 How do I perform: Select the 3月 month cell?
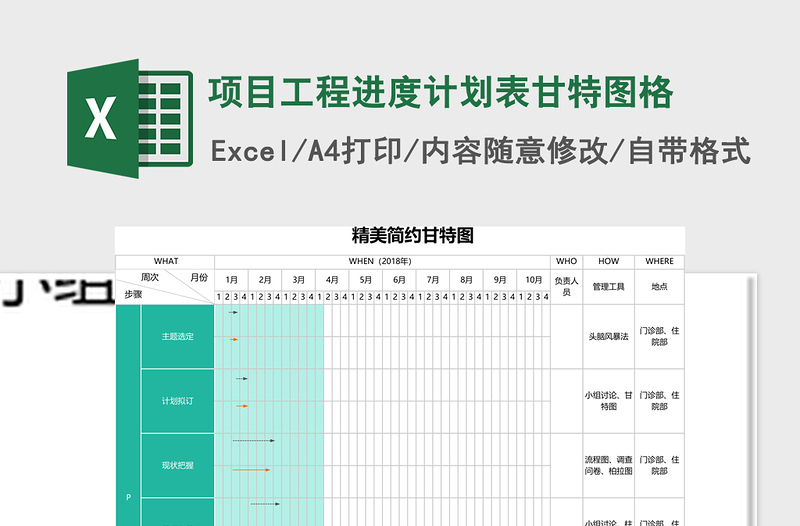tap(298, 280)
